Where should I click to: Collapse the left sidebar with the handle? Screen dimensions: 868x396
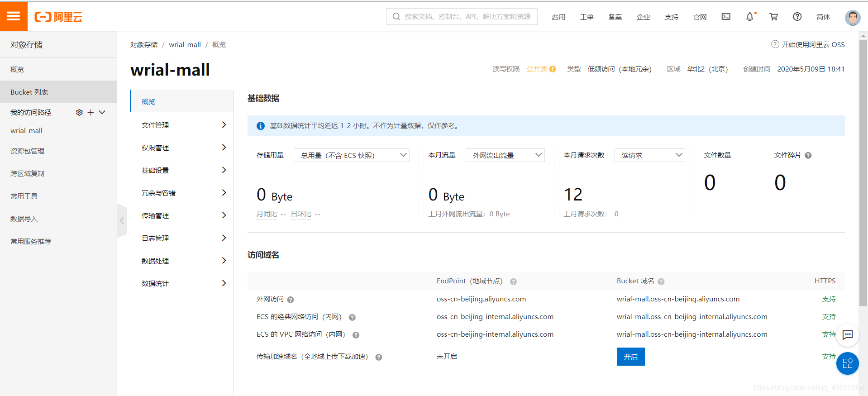pyautogui.click(x=122, y=220)
